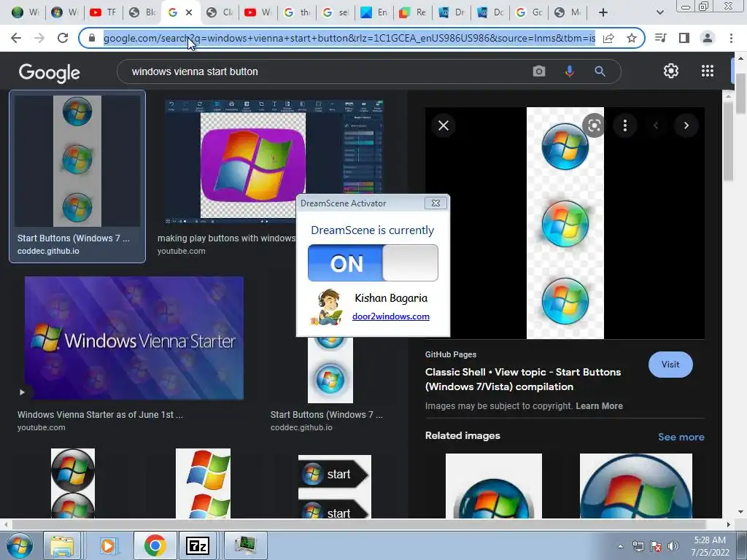Viewport: 747px width, 560px height.
Task: Click the Google logo
Action: 49,72
